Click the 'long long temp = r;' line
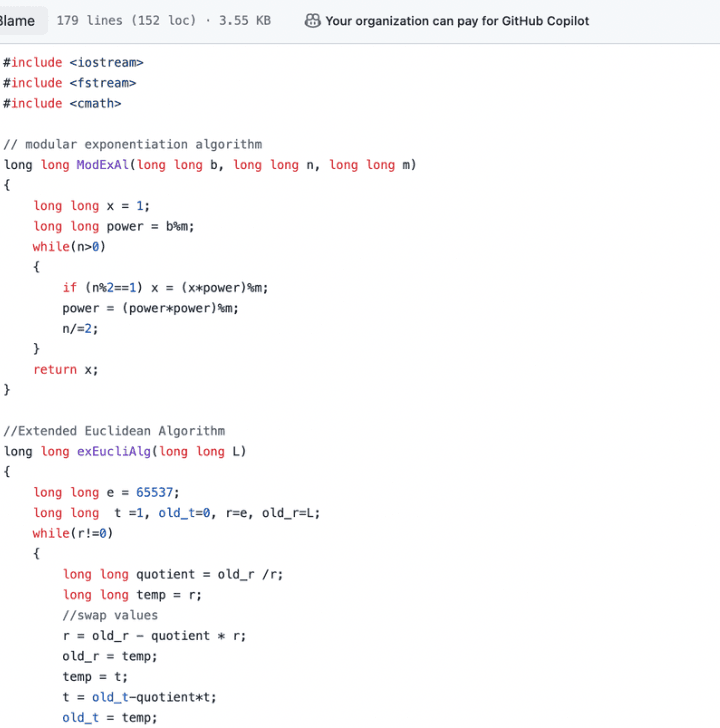The image size is (720, 728). [132, 595]
